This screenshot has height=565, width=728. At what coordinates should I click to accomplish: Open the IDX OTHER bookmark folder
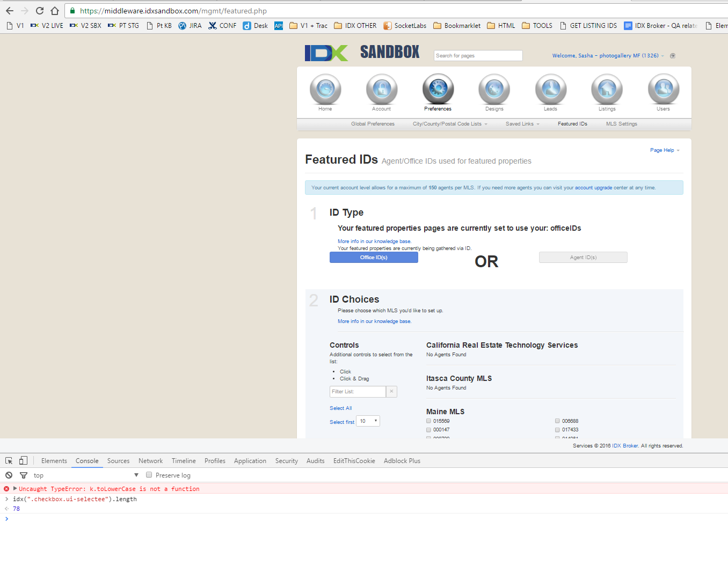pos(355,26)
